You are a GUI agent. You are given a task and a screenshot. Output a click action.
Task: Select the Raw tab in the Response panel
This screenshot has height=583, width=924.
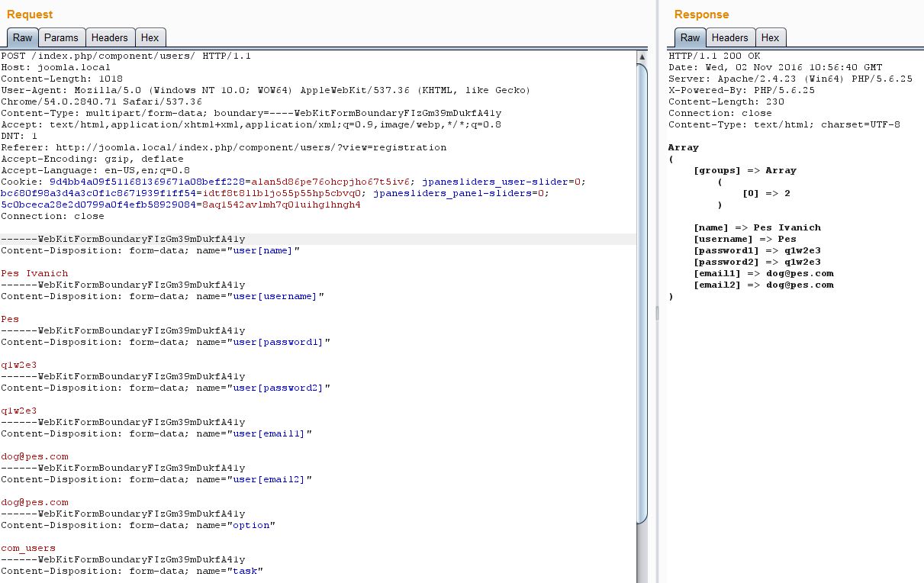pyautogui.click(x=689, y=37)
